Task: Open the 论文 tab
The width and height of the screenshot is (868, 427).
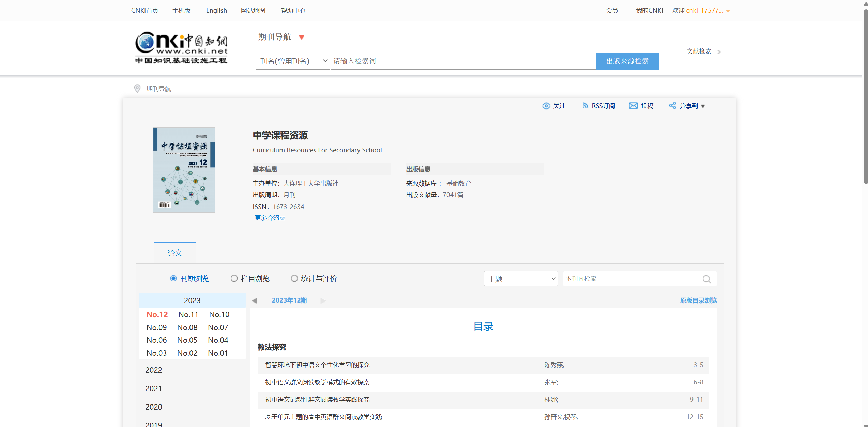Action: tap(175, 253)
